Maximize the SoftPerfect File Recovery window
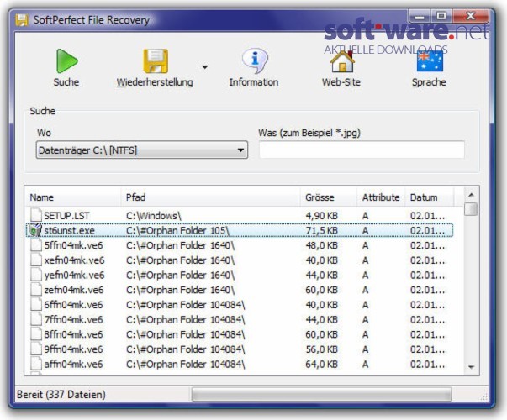This screenshot has width=507, height=420. (441, 16)
